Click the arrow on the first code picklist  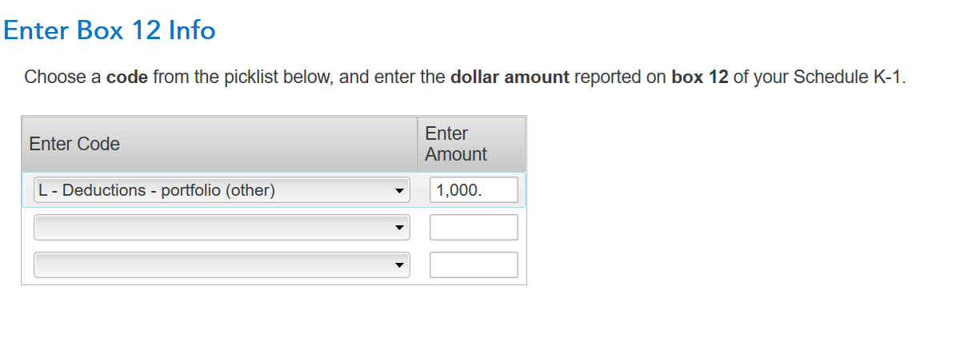[x=398, y=192]
